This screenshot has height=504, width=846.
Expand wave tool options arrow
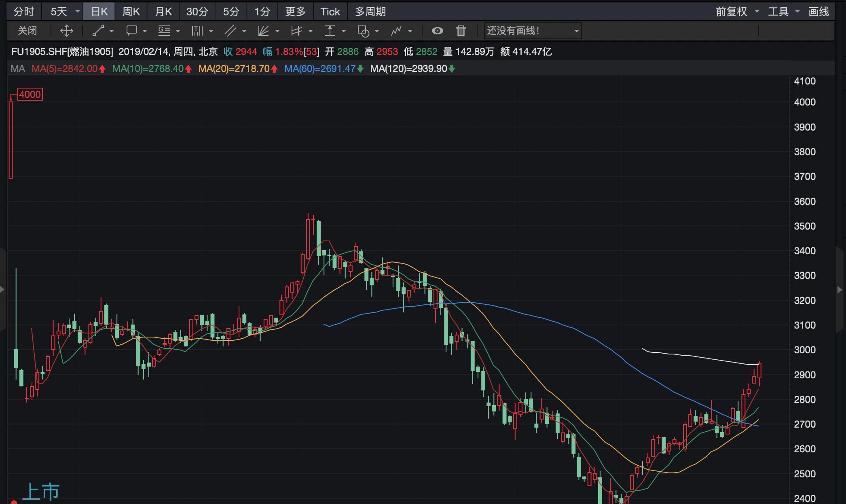coord(410,31)
